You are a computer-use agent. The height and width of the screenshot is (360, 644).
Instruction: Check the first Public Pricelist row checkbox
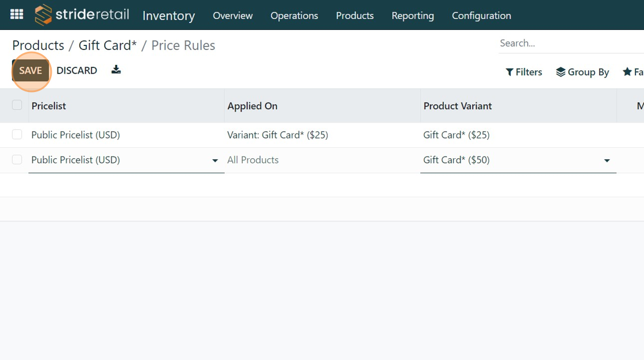pyautogui.click(x=17, y=135)
